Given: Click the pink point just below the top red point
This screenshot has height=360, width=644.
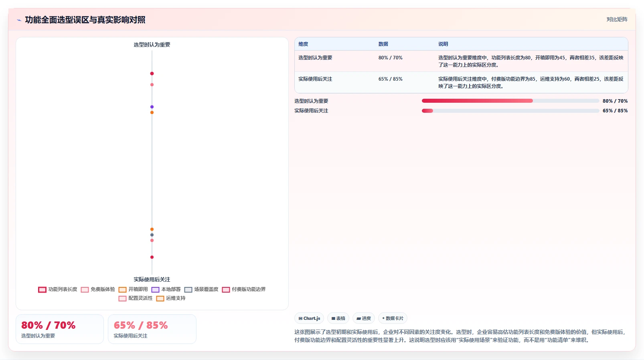Looking at the screenshot, I should click(152, 85).
